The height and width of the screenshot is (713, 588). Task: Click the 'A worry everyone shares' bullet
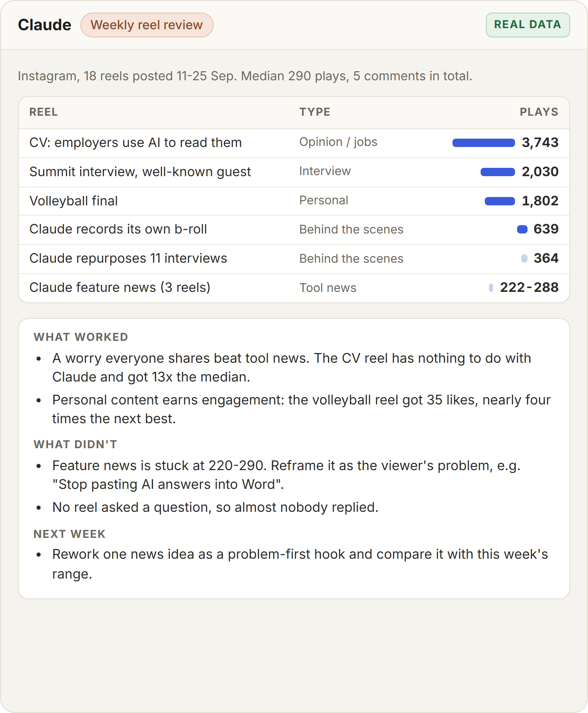[x=292, y=368]
